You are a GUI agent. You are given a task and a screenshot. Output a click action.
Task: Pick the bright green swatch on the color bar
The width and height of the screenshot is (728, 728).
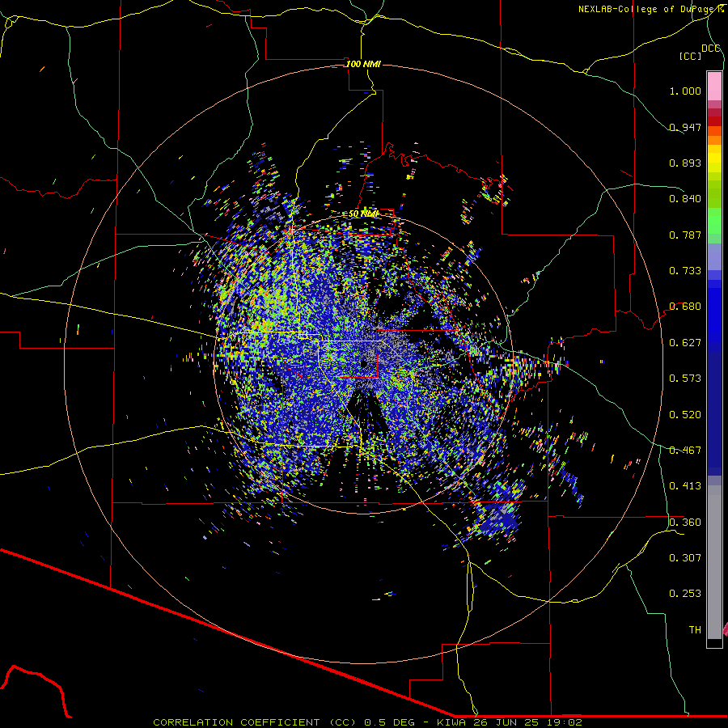pyautogui.click(x=714, y=221)
